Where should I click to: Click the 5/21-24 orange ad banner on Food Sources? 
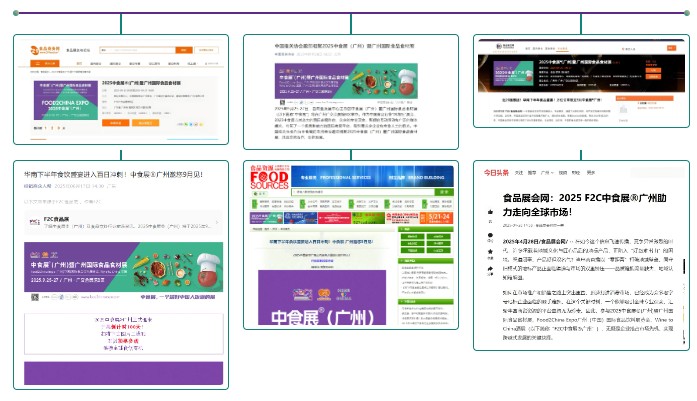(x=436, y=218)
